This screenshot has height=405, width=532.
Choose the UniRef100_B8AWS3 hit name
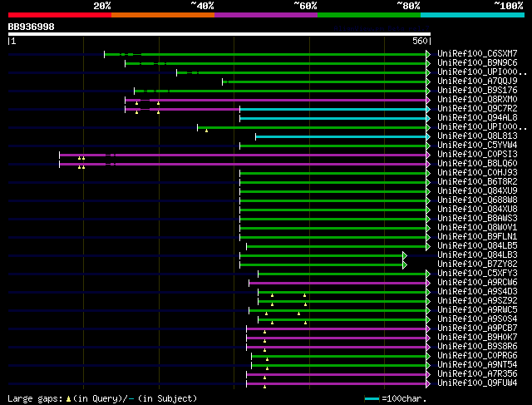(x=477, y=219)
